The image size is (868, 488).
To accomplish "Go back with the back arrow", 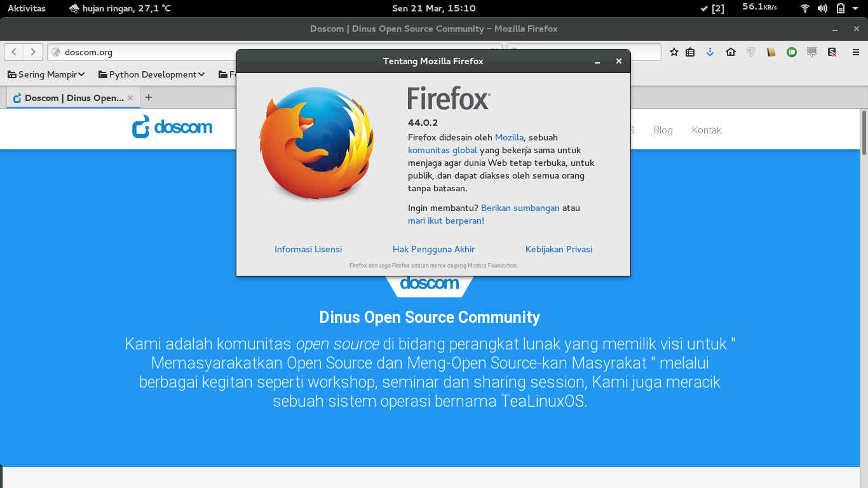I will click(14, 52).
